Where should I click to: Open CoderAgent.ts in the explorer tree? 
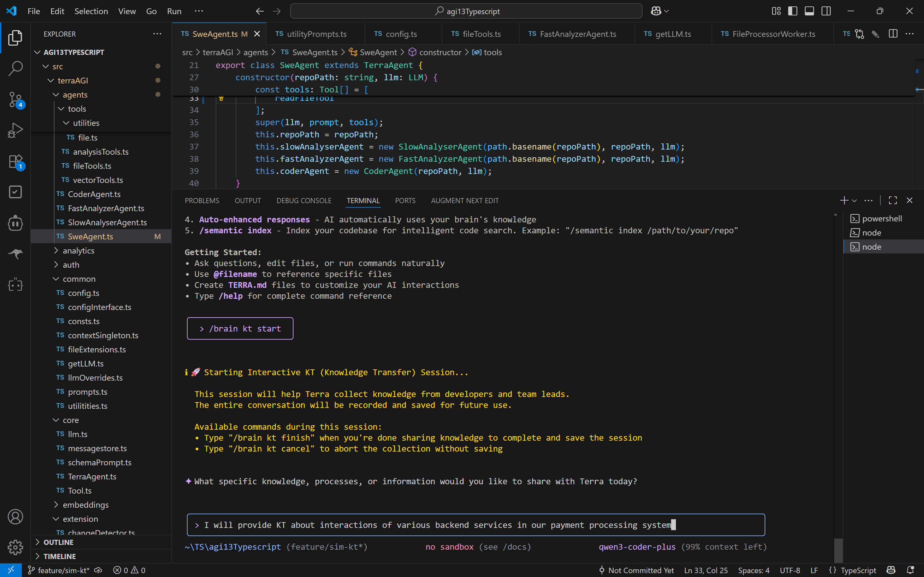94,194
